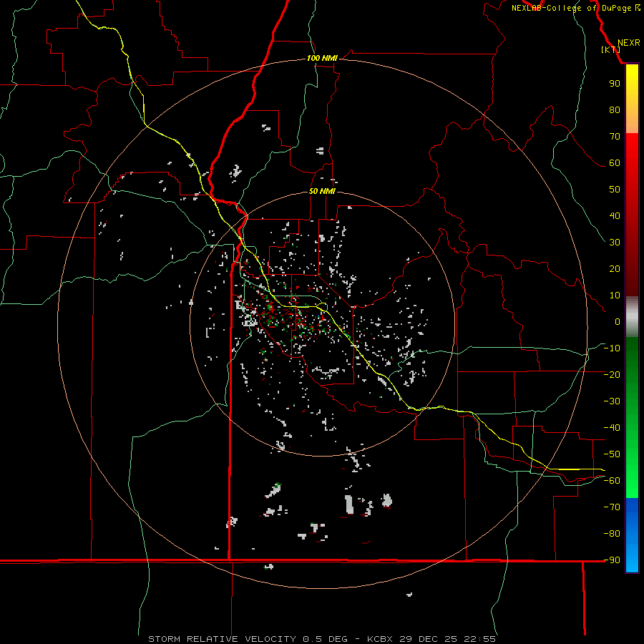Click the -20 value on the velocity scale

(612, 374)
